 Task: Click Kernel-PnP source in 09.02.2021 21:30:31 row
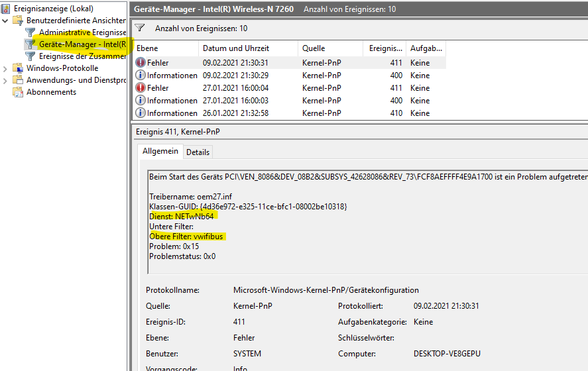coord(322,62)
